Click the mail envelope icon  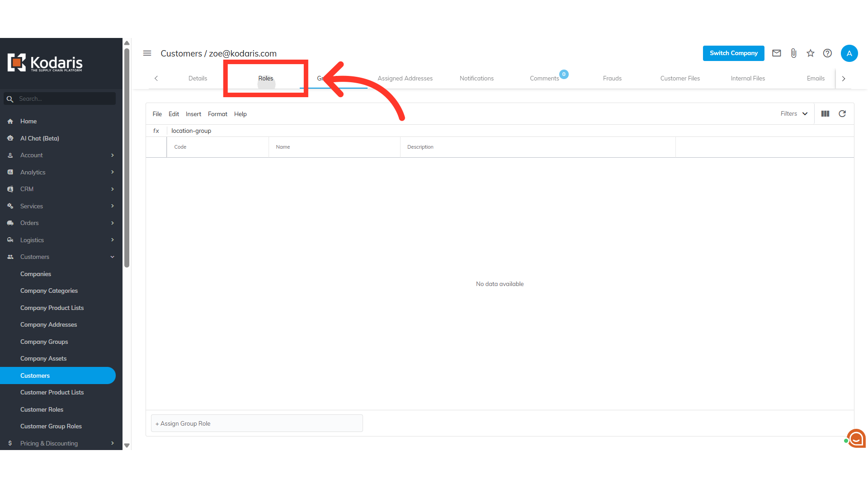pos(776,53)
